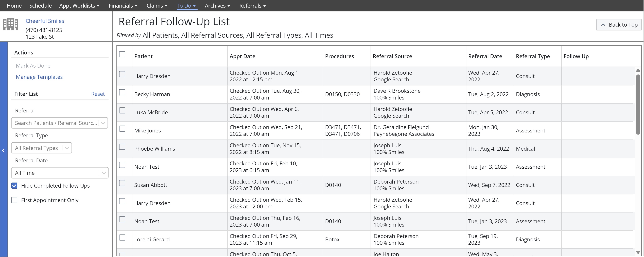644x257 pixels.
Task: Click the Back to Top button
Action: [619, 25]
